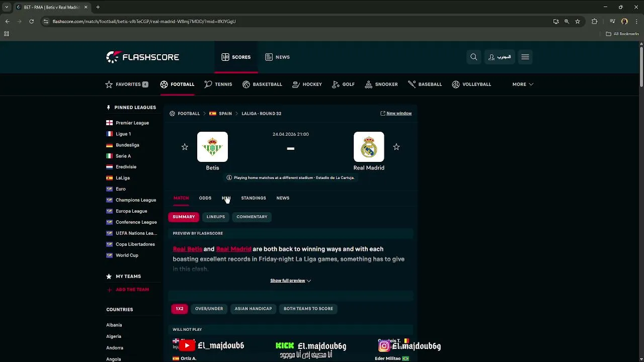This screenshot has width=644, height=362.
Task: Click LaLiga - Round 32 breadcrumb
Action: coord(261,114)
